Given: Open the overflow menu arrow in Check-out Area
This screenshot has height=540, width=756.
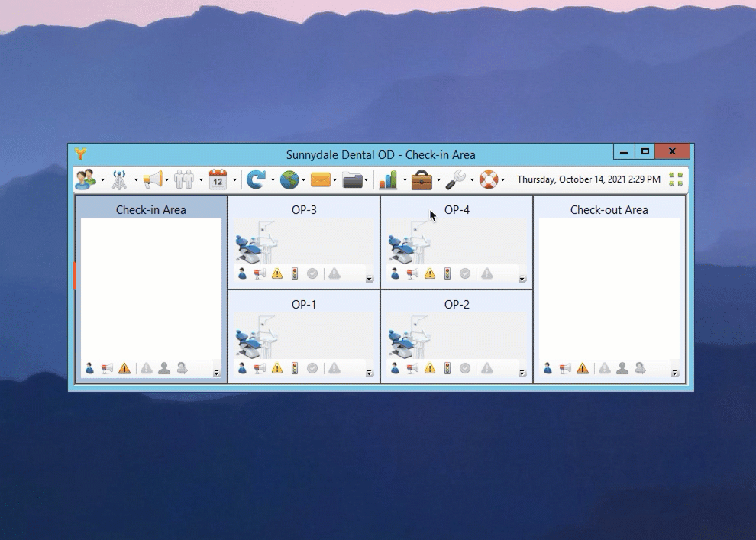Looking at the screenshot, I should click(675, 373).
